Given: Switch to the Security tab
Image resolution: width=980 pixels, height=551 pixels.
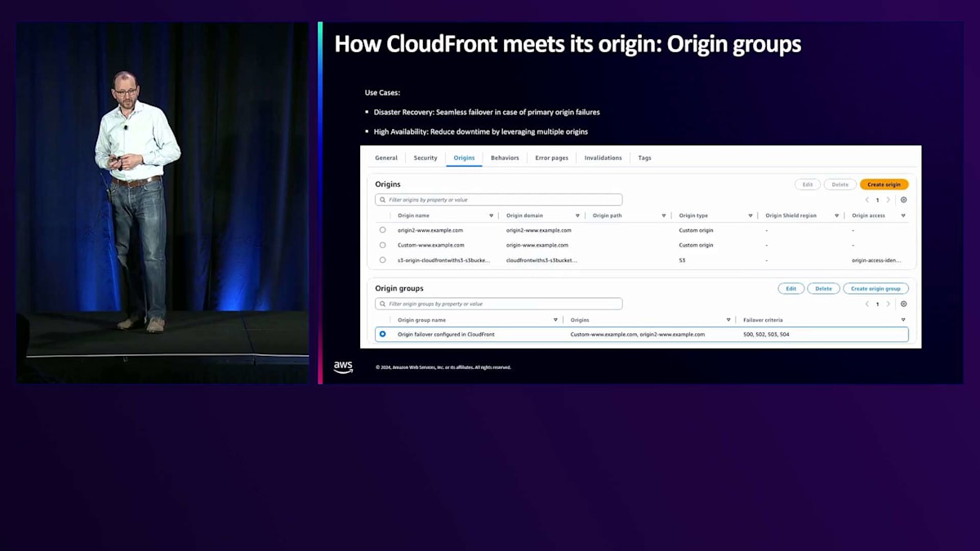Looking at the screenshot, I should [x=425, y=158].
